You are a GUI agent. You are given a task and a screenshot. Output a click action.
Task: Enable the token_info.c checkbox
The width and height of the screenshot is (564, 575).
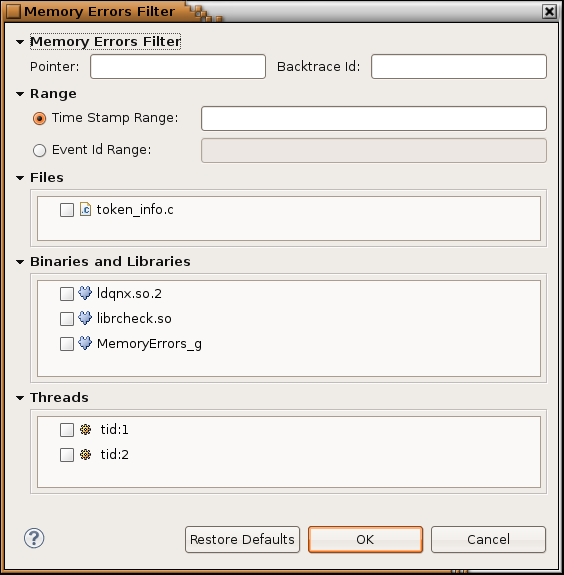tap(67, 210)
